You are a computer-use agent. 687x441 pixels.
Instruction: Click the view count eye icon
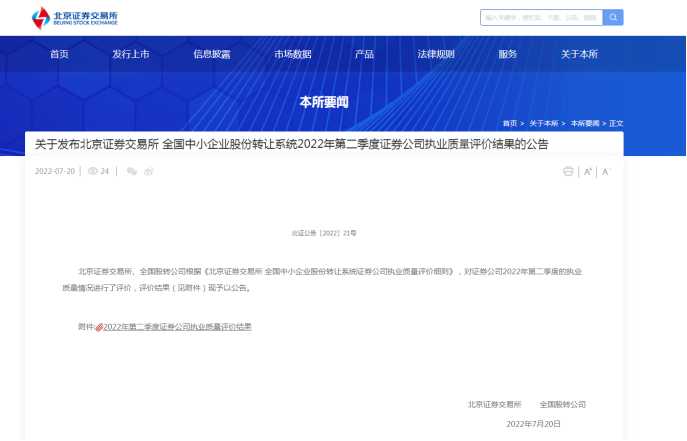(x=92, y=171)
